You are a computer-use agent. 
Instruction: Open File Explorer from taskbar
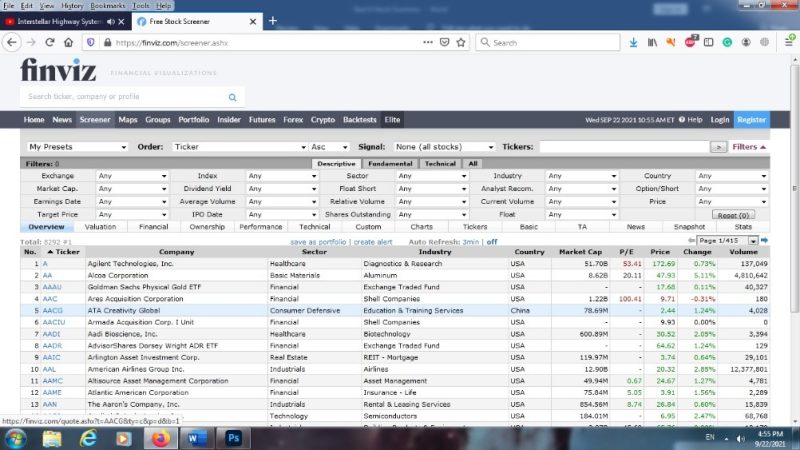click(52, 438)
